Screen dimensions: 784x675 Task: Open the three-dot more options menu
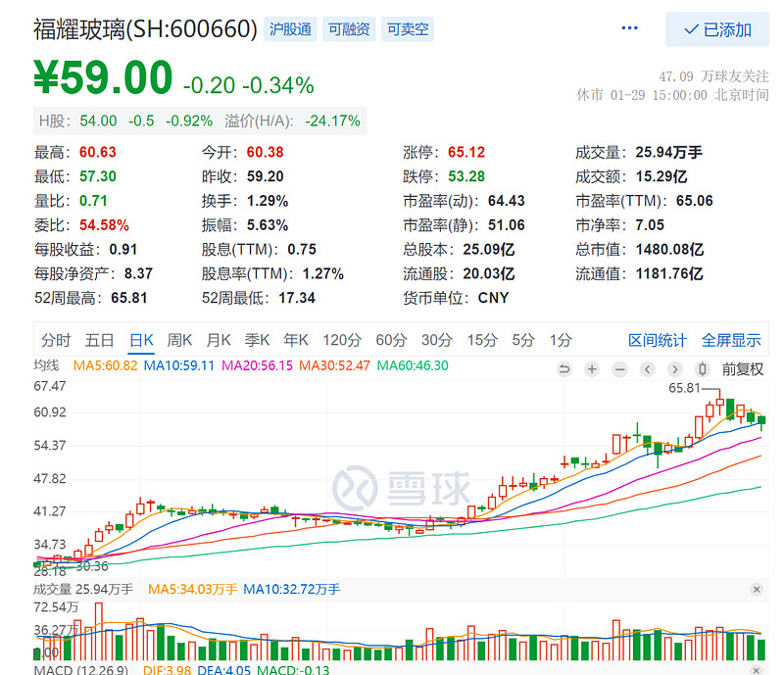tap(629, 28)
